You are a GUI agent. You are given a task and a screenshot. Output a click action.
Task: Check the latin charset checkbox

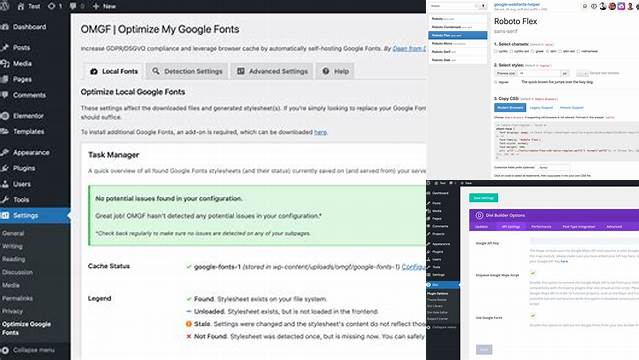(x=548, y=51)
